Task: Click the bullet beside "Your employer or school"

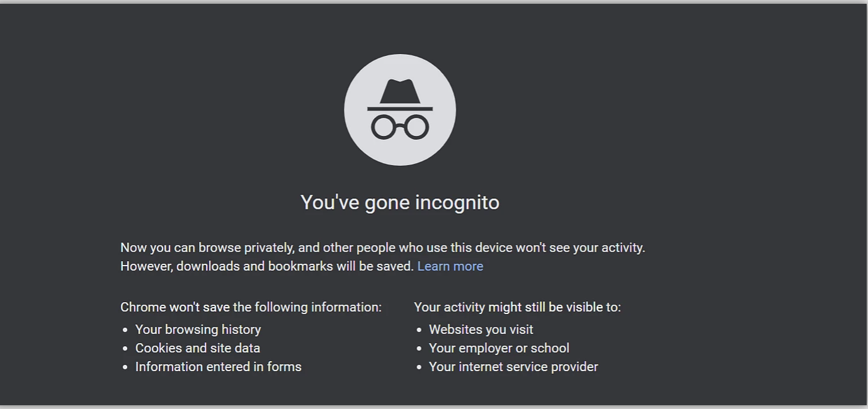Action: 420,349
